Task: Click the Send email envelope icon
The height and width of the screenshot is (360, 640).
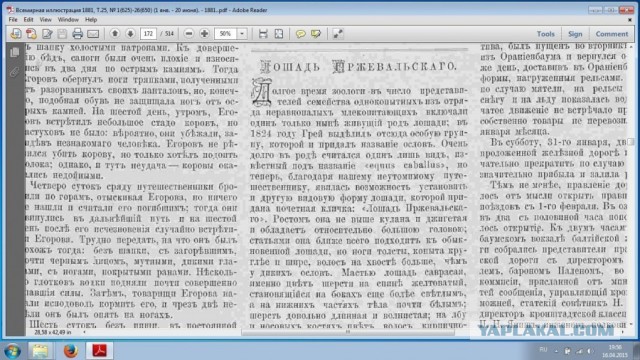Action: tap(93, 34)
